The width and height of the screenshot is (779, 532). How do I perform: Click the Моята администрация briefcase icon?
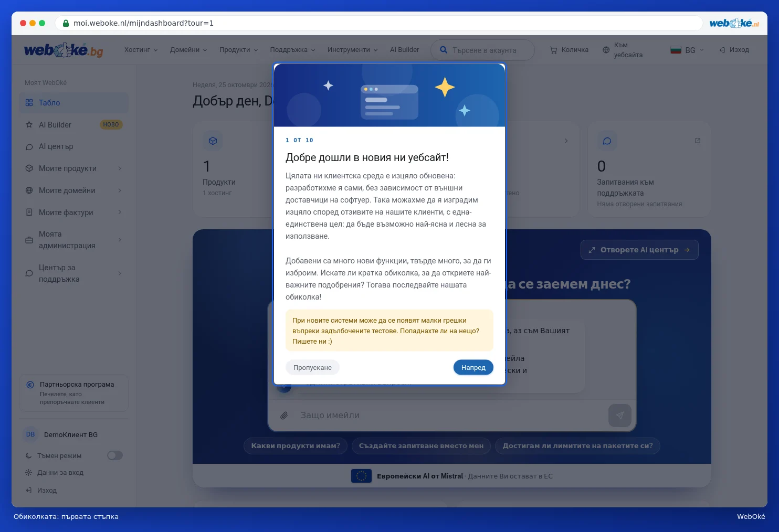(29, 240)
